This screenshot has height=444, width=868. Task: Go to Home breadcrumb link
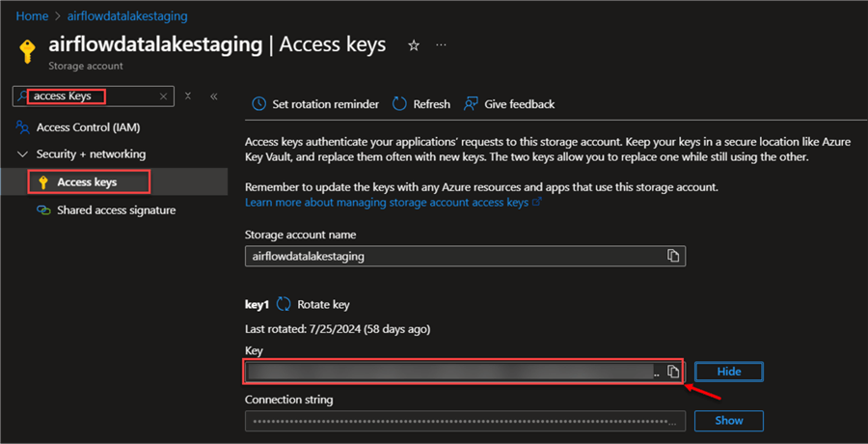33,16
